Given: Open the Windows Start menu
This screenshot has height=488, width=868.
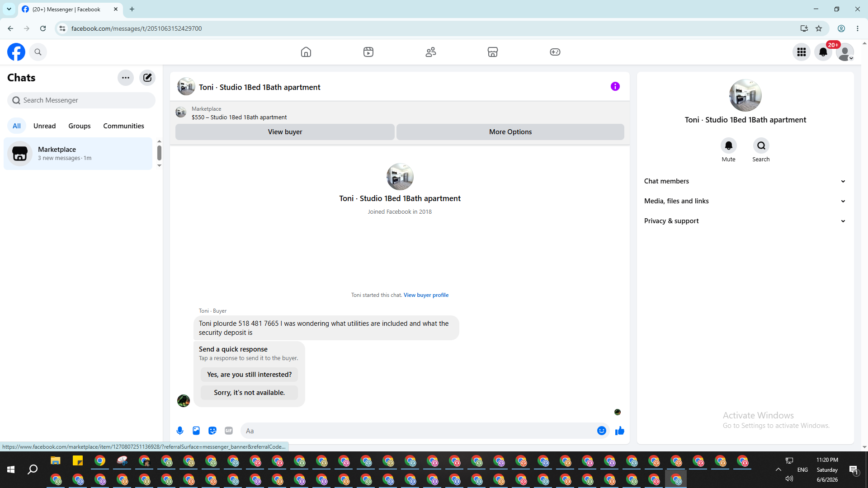Looking at the screenshot, I should click(11, 470).
